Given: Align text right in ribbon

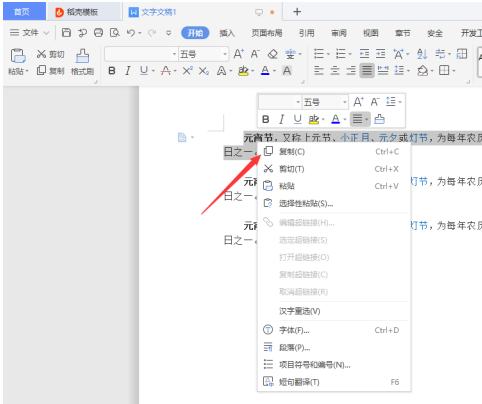Looking at the screenshot, I should click(351, 70).
